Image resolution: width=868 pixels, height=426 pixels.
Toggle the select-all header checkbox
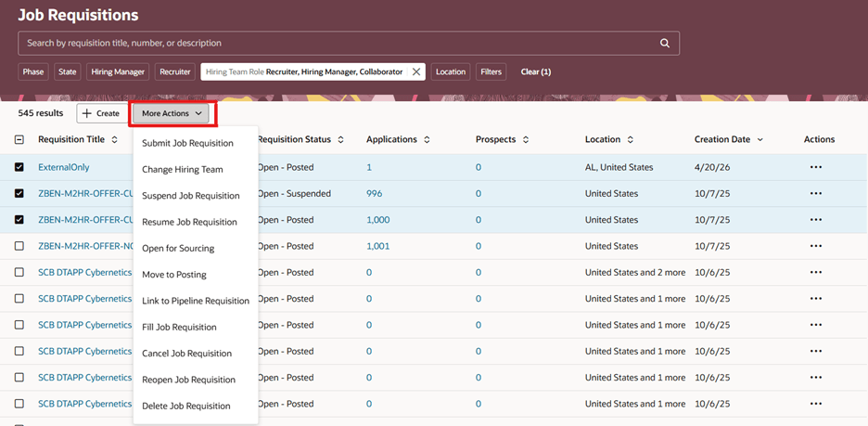(19, 140)
